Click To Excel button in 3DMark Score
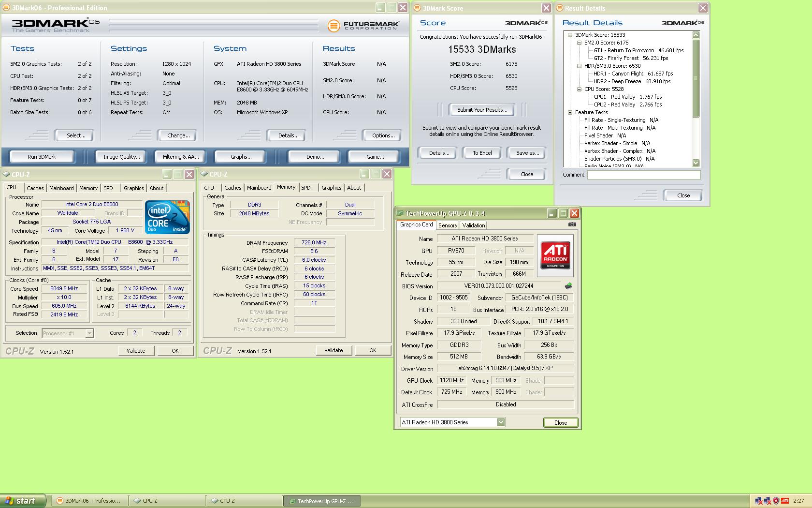Screen dimensions: 812x508 click(482, 153)
